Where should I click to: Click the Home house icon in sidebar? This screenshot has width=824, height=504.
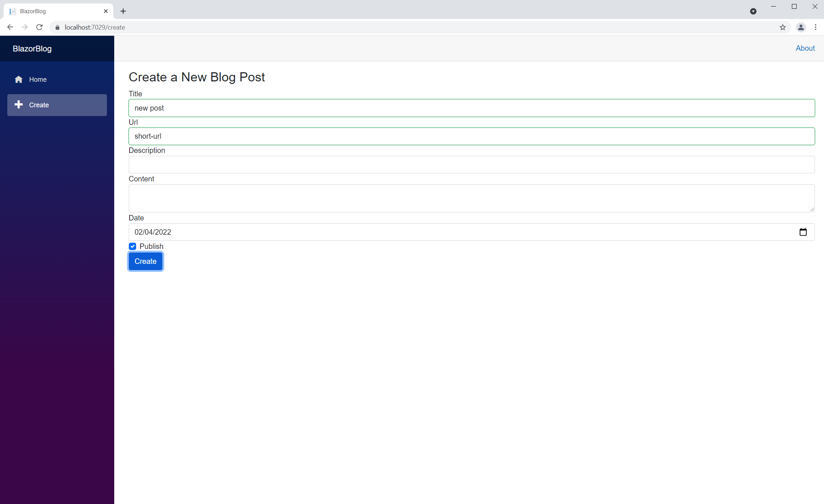pyautogui.click(x=19, y=79)
